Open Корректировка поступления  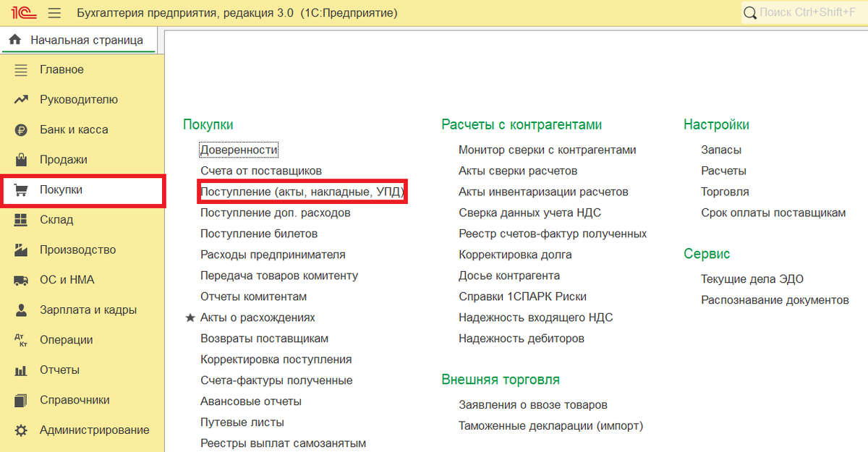[276, 360]
